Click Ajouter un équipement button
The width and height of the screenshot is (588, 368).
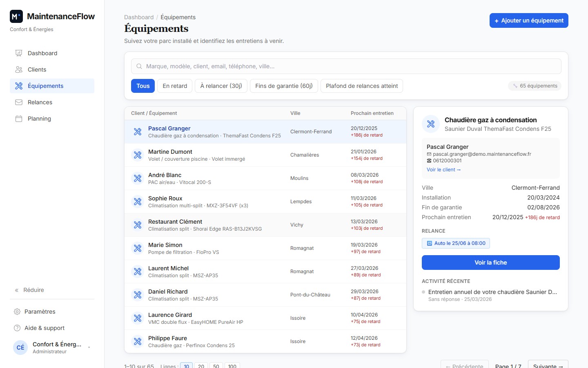point(529,20)
